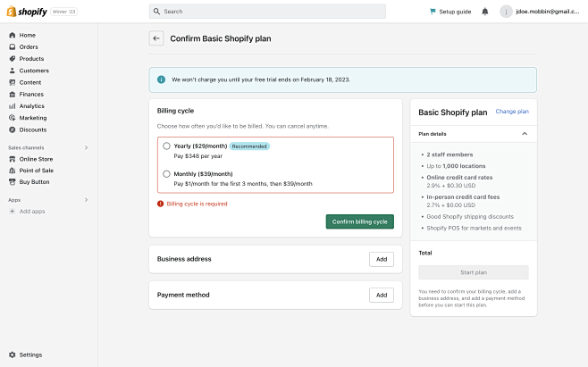Click the back arrow beside Confirm Basic Shopify plan
This screenshot has height=367, width=588.
coord(156,38)
